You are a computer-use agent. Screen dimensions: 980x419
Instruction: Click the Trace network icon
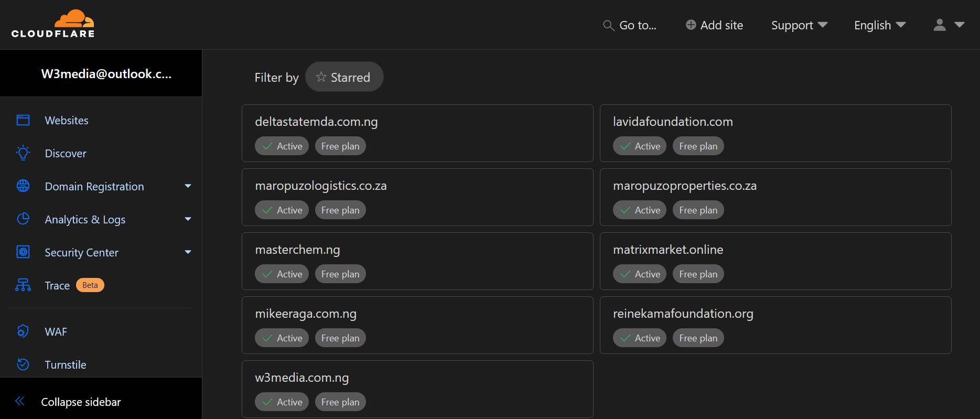(x=23, y=285)
